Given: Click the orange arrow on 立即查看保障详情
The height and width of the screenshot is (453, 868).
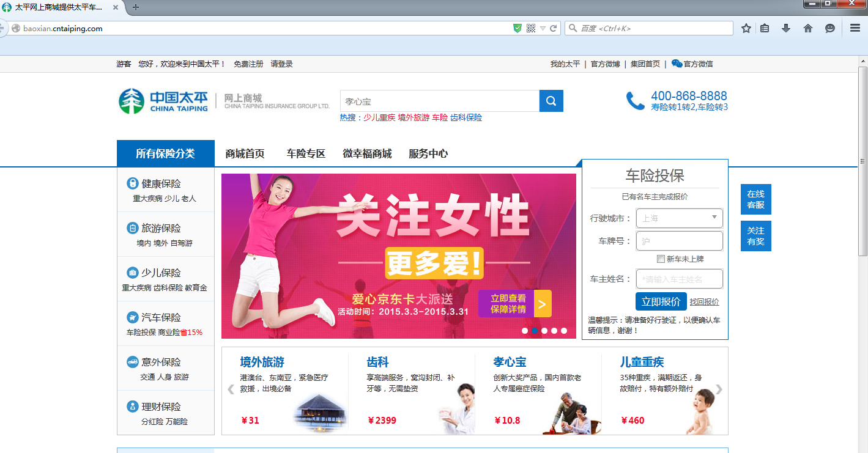Looking at the screenshot, I should (x=543, y=303).
